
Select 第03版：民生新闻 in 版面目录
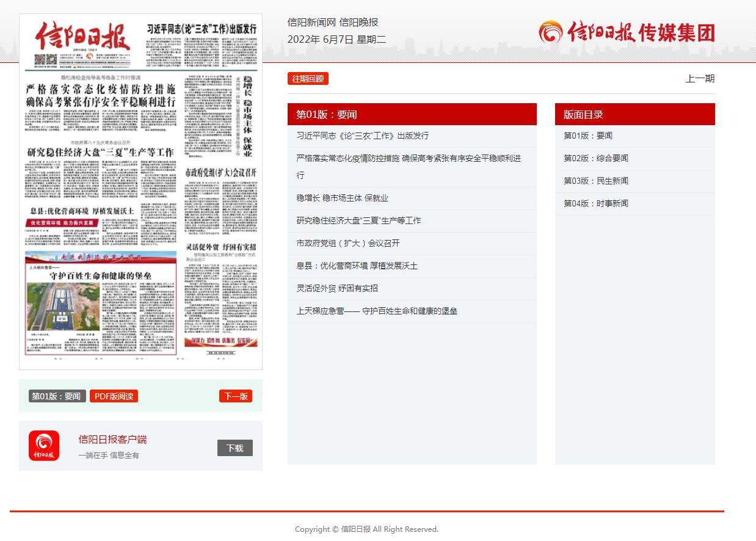595,181
